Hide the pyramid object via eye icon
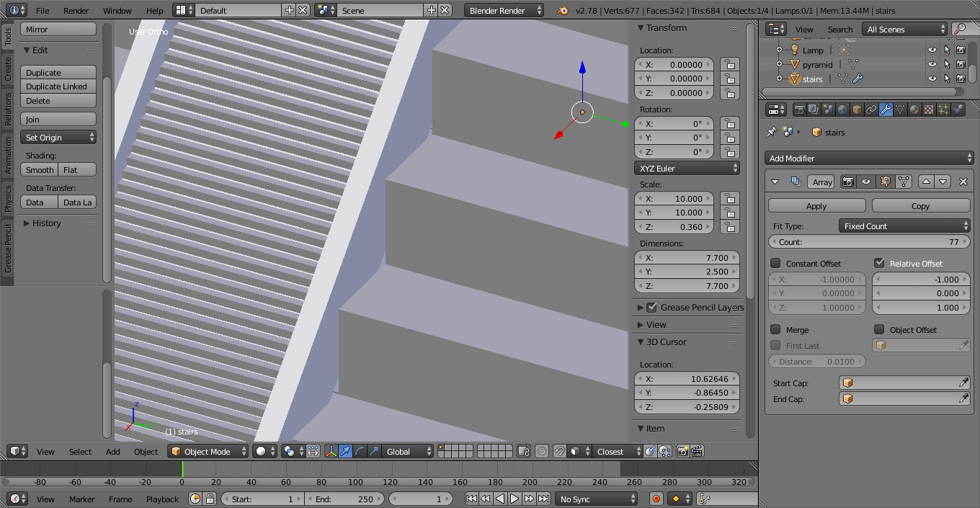 (932, 64)
